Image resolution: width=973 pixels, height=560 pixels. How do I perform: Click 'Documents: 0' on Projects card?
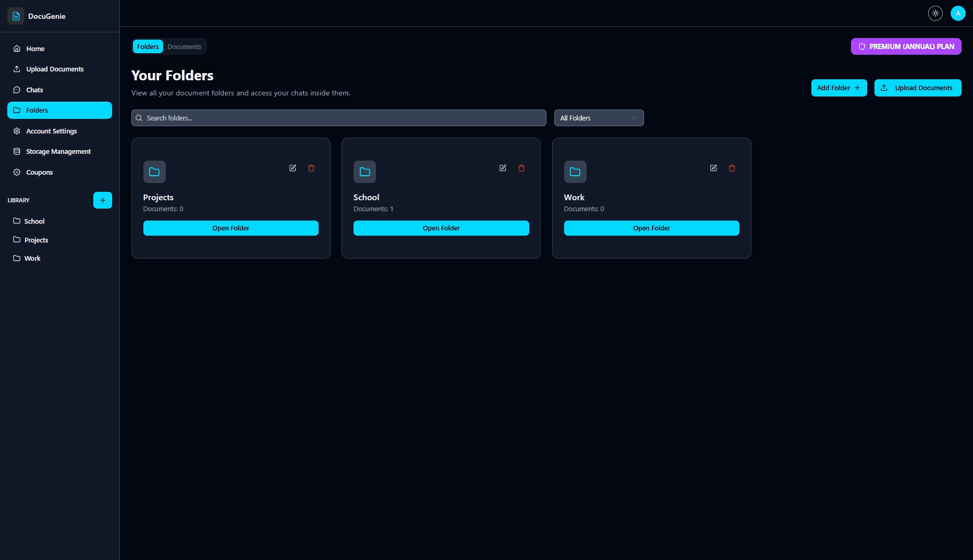tap(163, 209)
